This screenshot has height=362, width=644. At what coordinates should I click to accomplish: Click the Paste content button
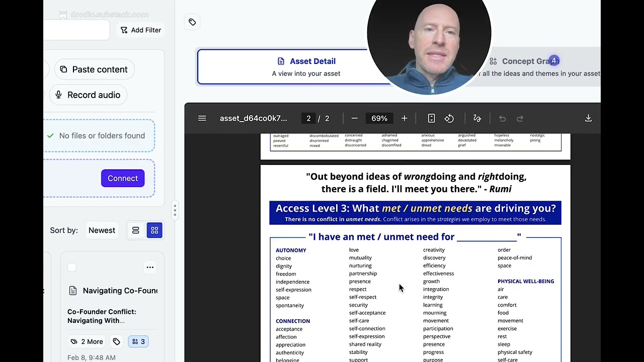click(x=94, y=69)
